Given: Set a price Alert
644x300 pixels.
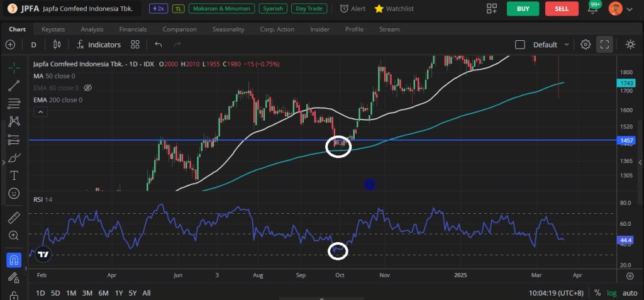Looking at the screenshot, I should click(x=353, y=9).
